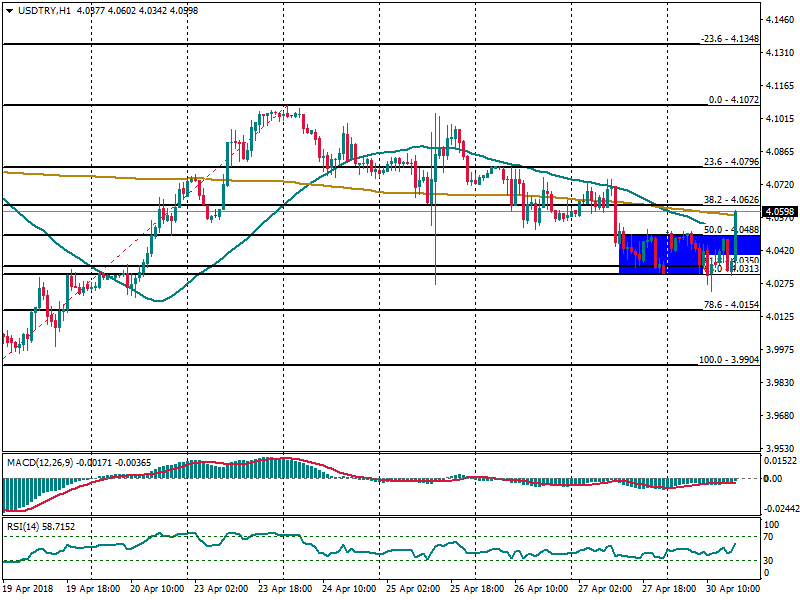Click the 30 Apr 10:00 time label
The image size is (800, 600).
pos(730,591)
